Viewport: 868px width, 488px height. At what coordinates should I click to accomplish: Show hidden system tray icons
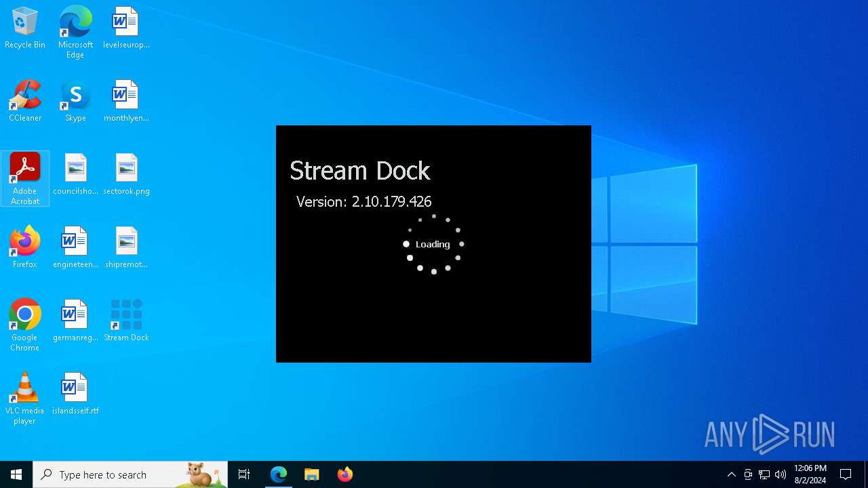[x=731, y=474]
